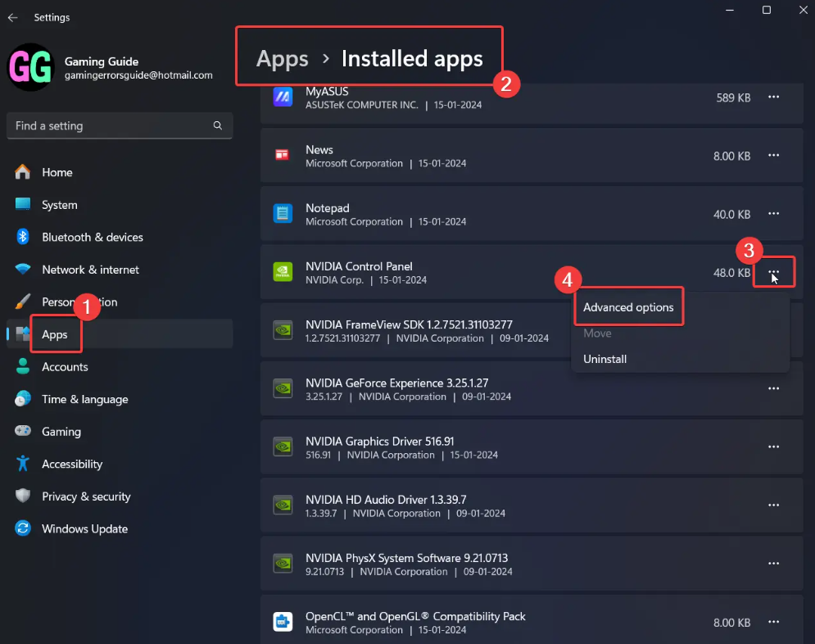The image size is (815, 644).
Task: Open the System settings page
Action: coord(120,205)
